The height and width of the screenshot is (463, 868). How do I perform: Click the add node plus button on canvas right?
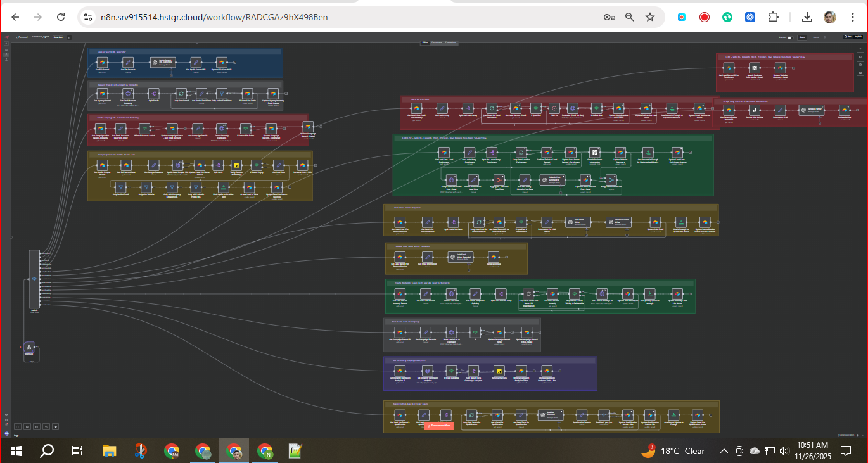coord(860,49)
